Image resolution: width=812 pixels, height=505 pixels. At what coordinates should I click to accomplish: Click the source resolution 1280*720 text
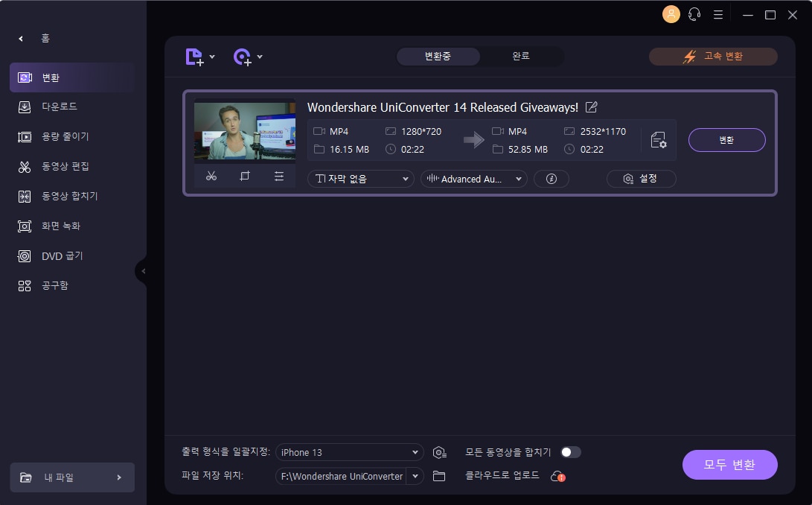click(x=421, y=132)
